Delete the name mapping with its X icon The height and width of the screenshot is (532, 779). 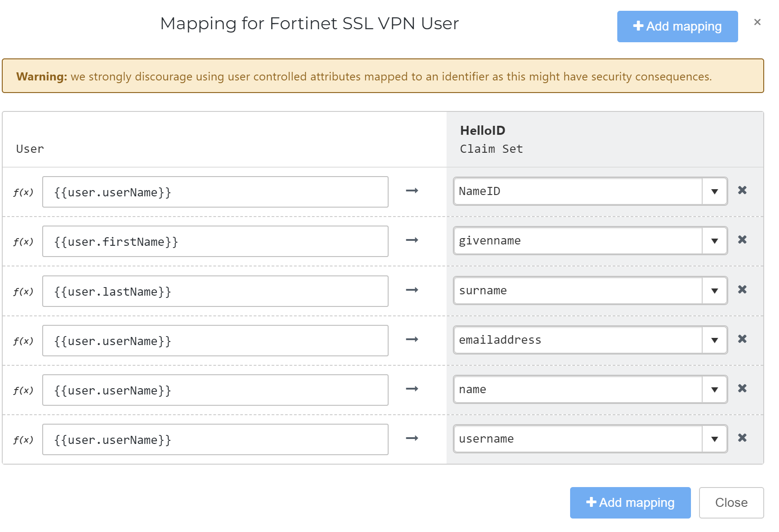[742, 388]
